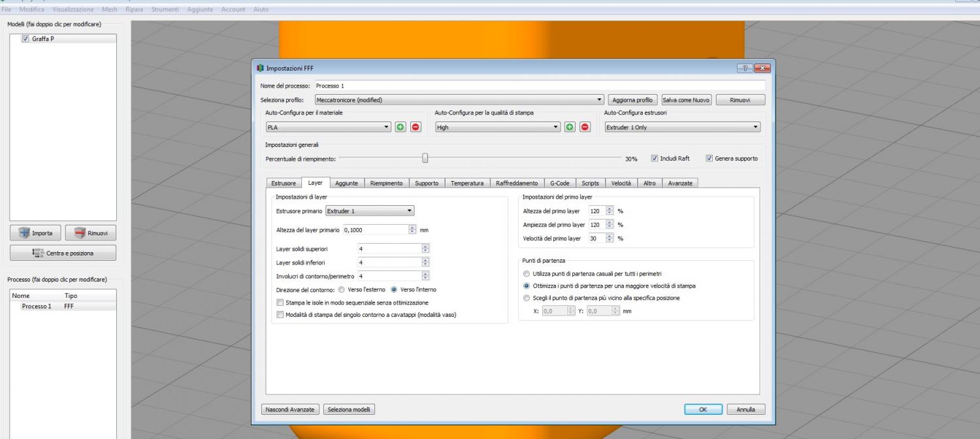Toggle the Includi Raft checkbox
The image size is (980, 439).
click(655, 158)
